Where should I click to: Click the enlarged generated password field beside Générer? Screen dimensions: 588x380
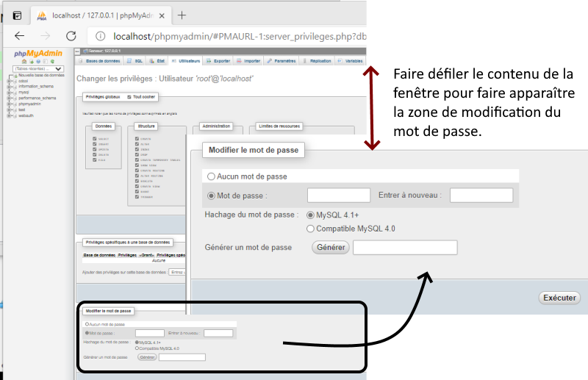(405, 248)
